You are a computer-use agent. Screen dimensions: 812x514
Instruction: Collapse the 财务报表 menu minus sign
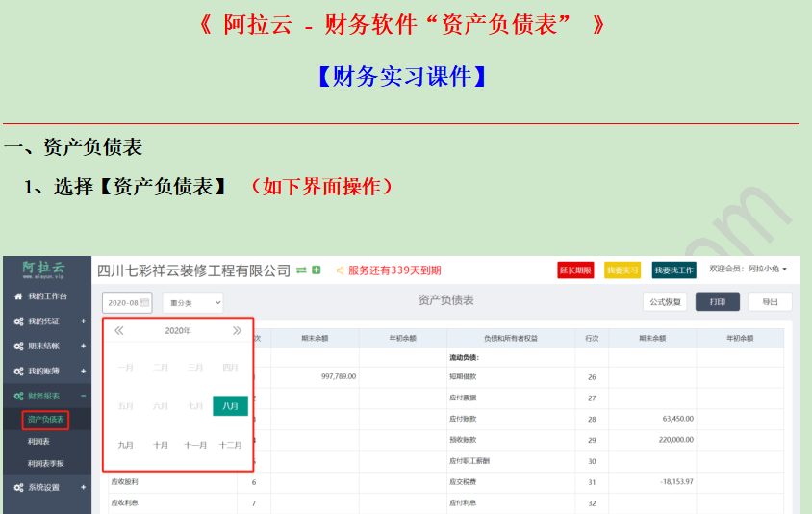pos(83,396)
